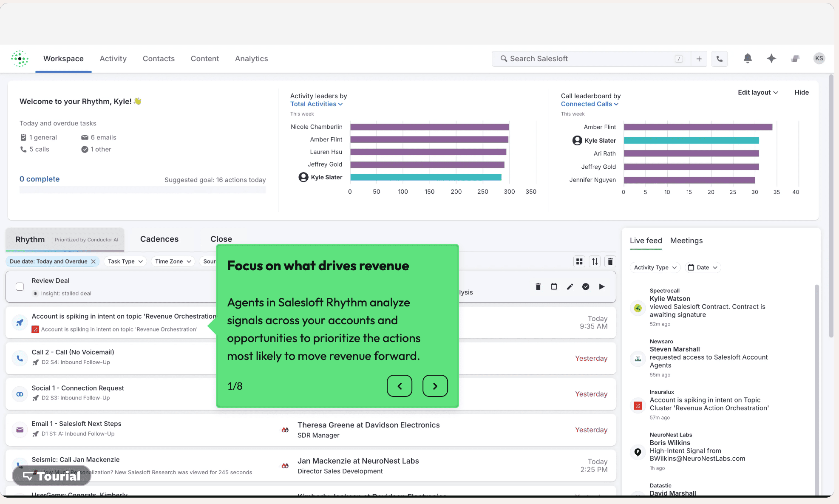Click the tasks progress bar
This screenshot has height=504, width=839.
click(x=143, y=190)
